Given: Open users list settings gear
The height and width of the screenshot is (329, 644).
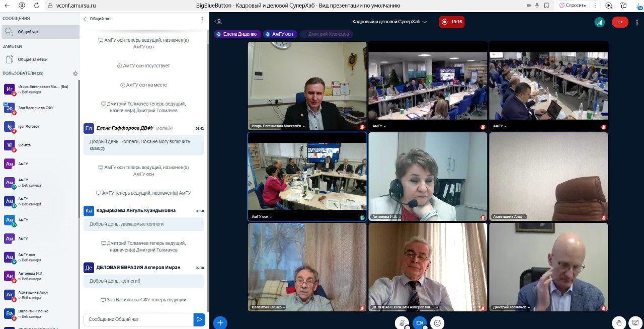Looking at the screenshot, I should (x=75, y=73).
